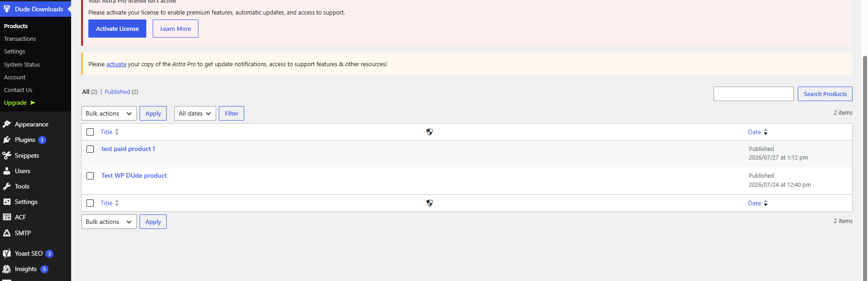Screen dimensions: 868x281
Task: Open Dude Downloads menu icon
Action: pyautogui.click(x=7, y=9)
